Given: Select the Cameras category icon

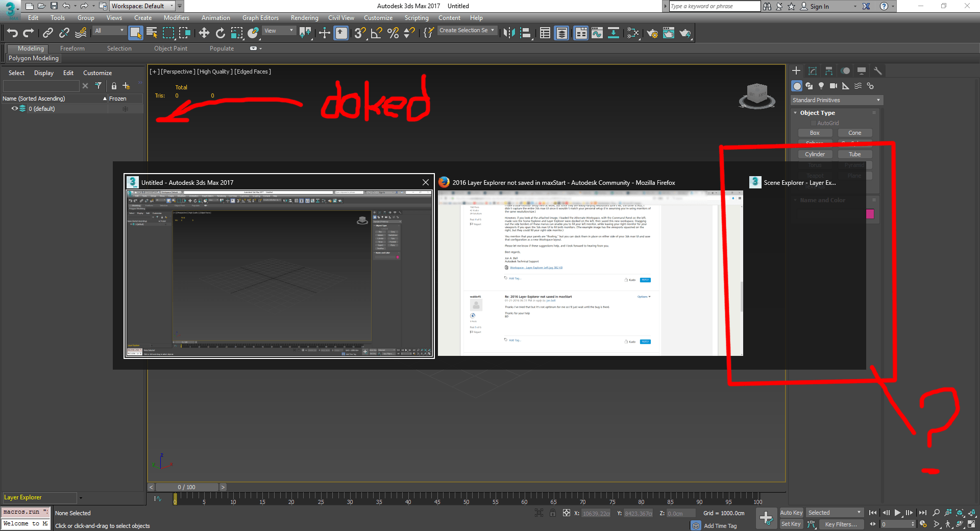Looking at the screenshot, I should pos(834,86).
